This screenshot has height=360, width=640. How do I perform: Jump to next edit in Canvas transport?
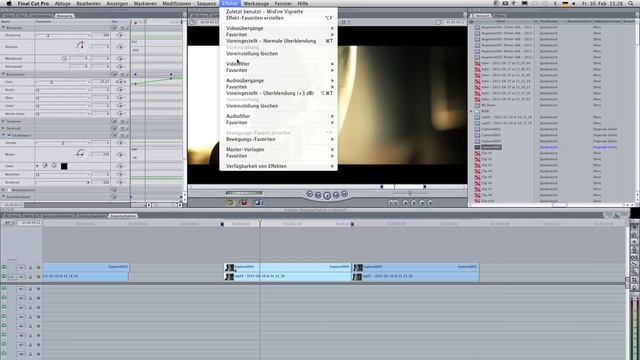tap(344, 194)
